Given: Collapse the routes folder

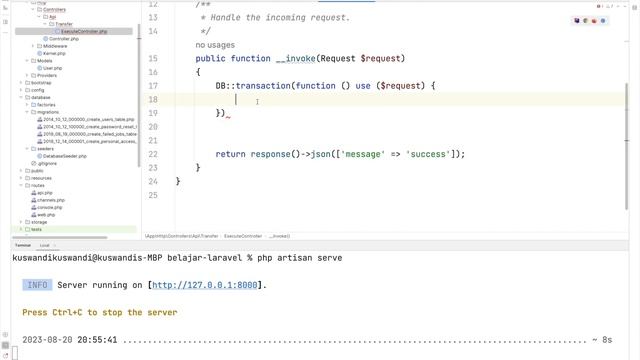Looking at the screenshot, I should (x=21, y=186).
